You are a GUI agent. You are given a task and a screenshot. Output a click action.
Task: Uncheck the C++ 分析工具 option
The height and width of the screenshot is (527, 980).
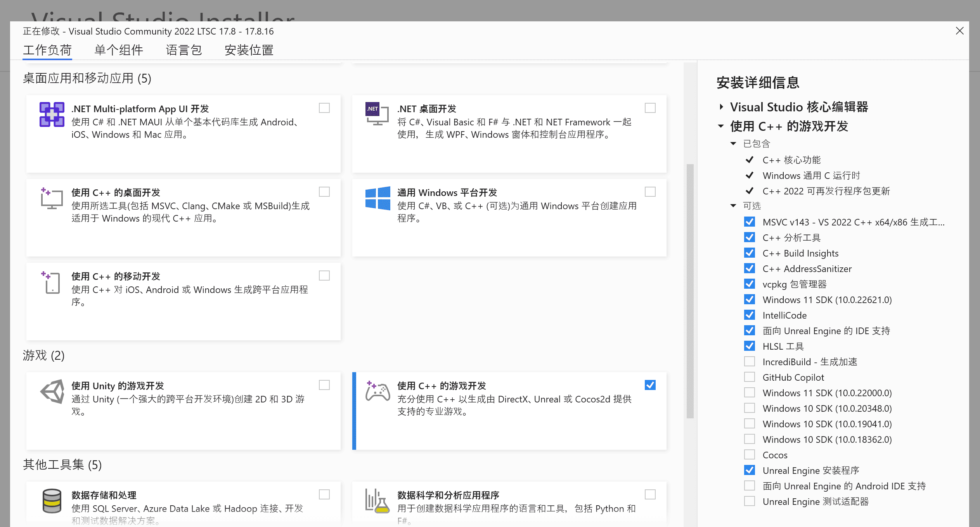pyautogui.click(x=750, y=237)
